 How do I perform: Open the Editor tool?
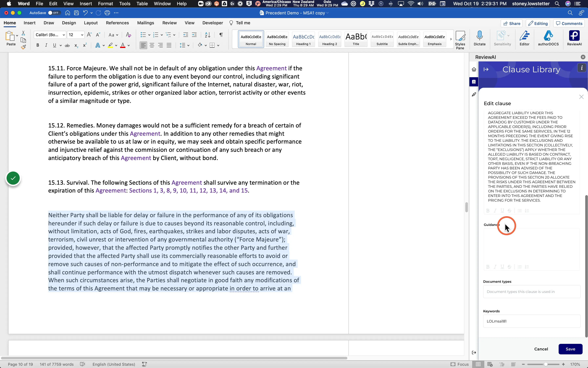(524, 38)
